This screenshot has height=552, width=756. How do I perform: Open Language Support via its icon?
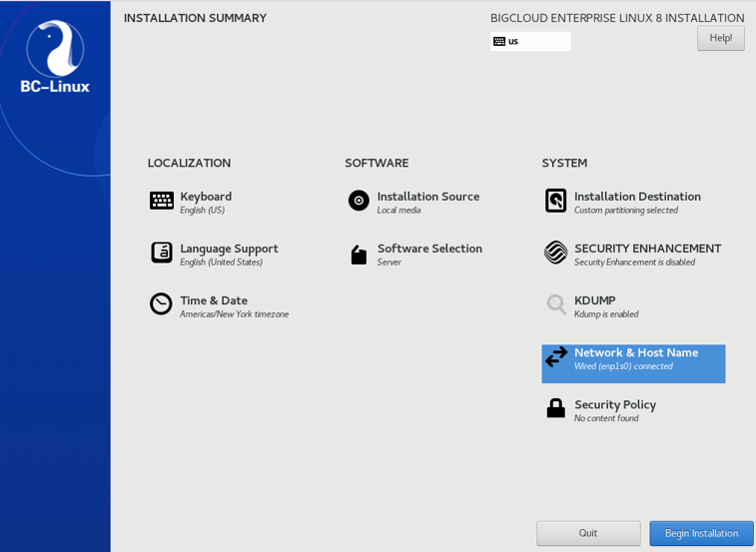[x=162, y=253]
